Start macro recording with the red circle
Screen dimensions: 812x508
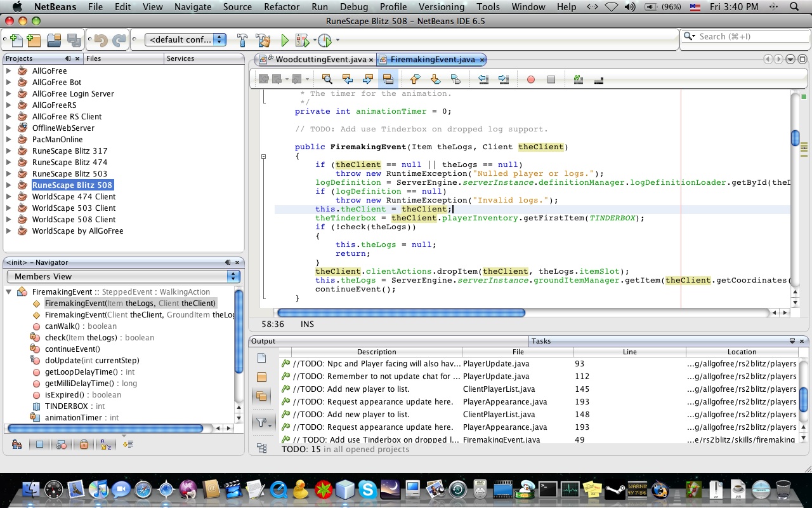(531, 79)
